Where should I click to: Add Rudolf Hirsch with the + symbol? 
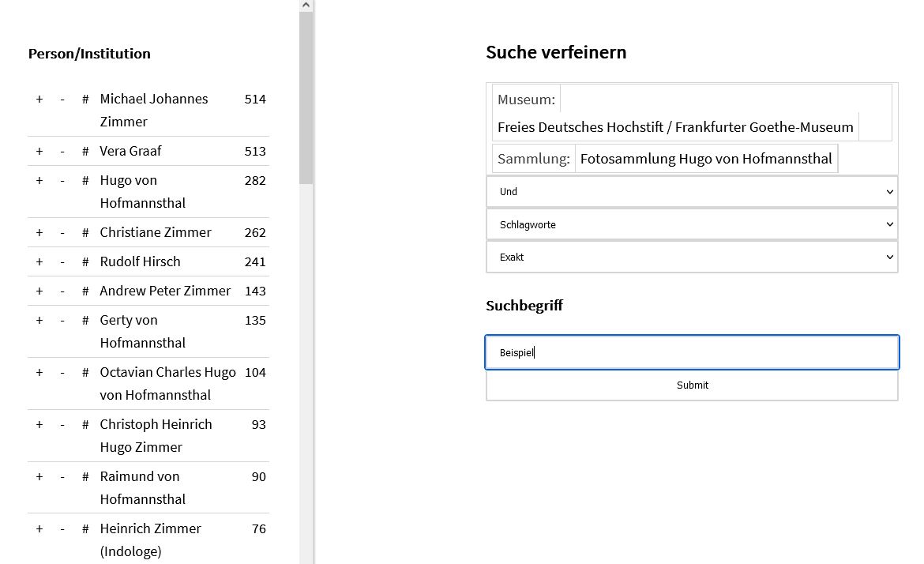[39, 261]
